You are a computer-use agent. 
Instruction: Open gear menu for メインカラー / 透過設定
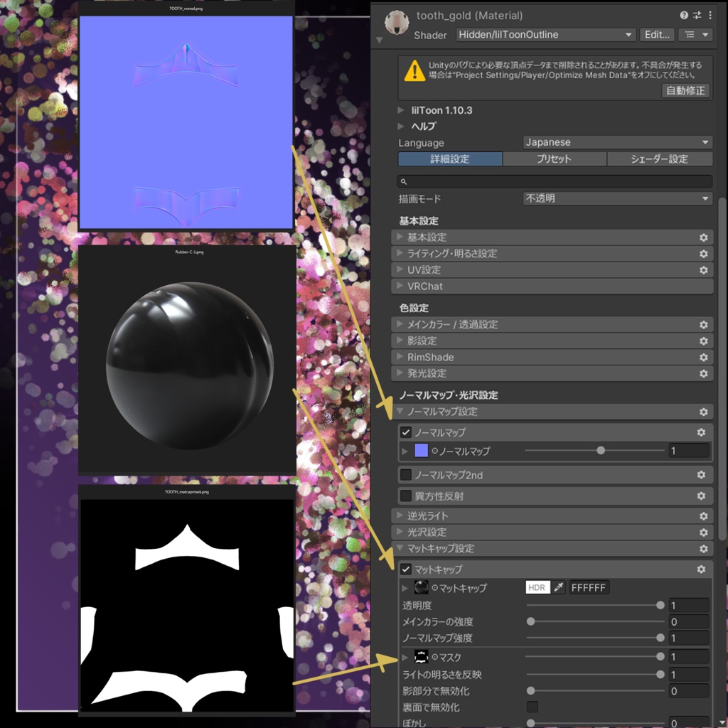pos(703,324)
